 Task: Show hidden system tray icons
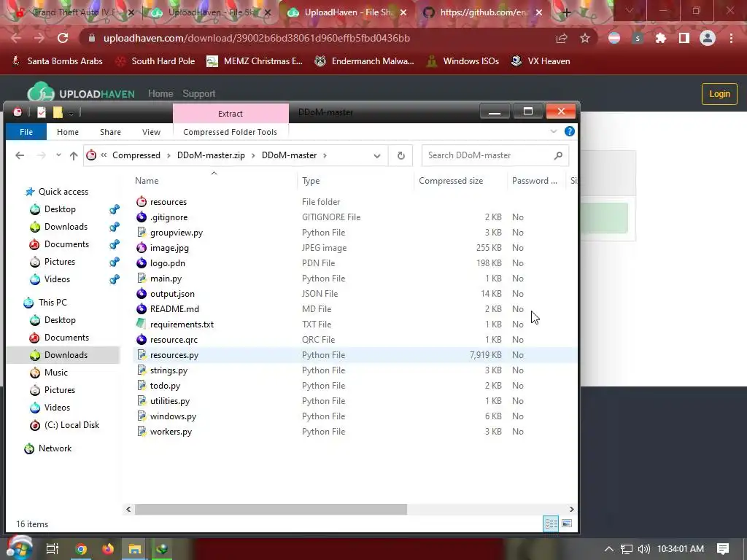[x=609, y=548]
